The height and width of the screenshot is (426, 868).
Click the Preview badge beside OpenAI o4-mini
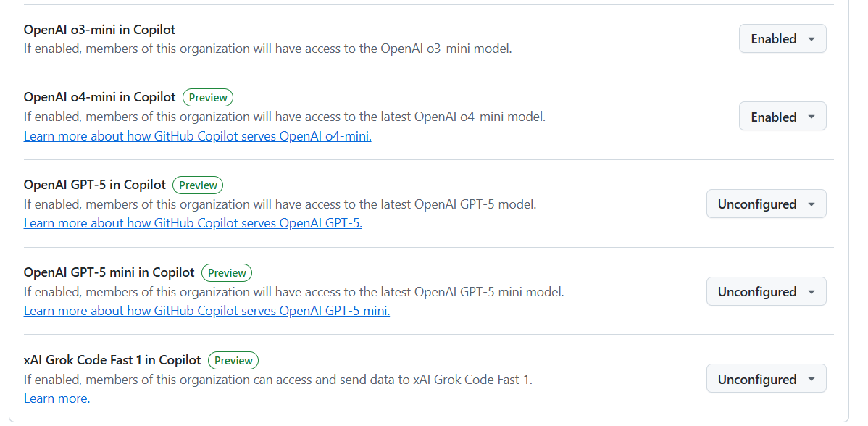point(208,97)
